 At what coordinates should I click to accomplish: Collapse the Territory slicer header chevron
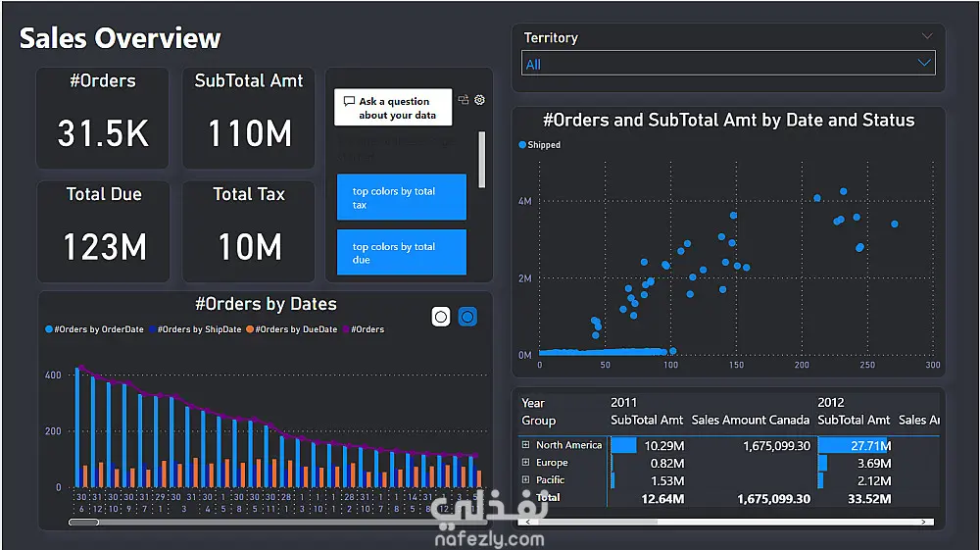(x=927, y=36)
